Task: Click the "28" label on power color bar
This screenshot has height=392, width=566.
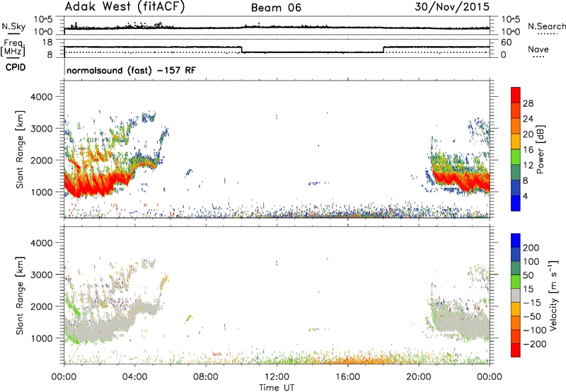Action: coord(528,103)
